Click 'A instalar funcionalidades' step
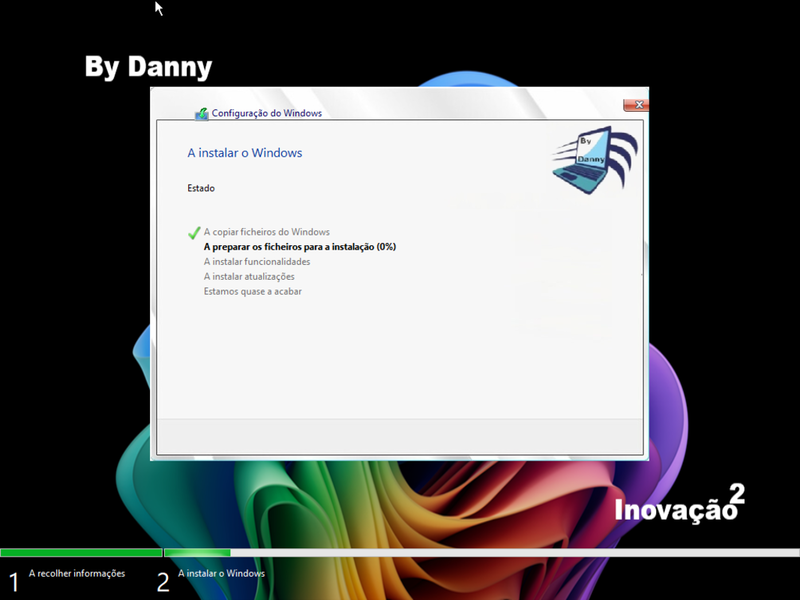Viewport: 800px width, 600px height. point(257,261)
